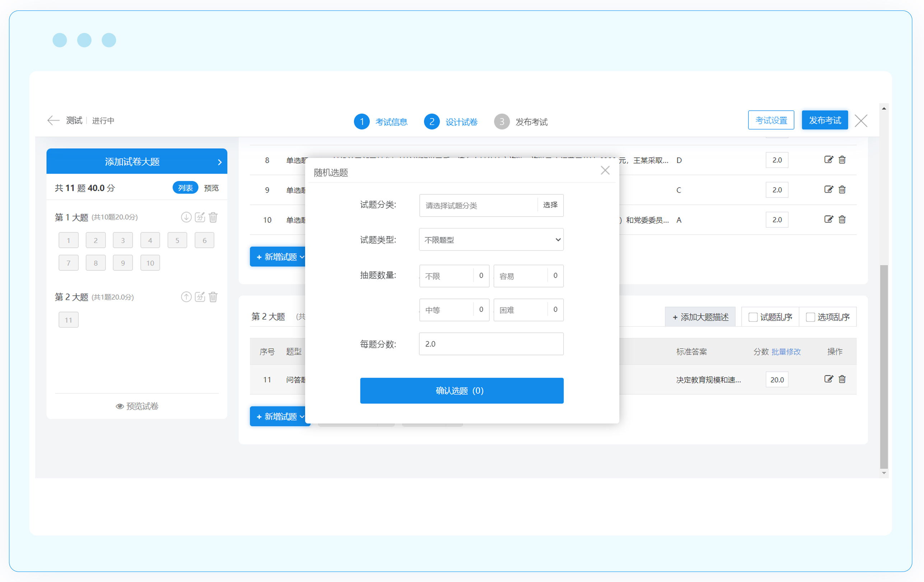Viewport: 924px width, 582px height.
Task: Open the 试题类型 dropdown
Action: click(x=491, y=240)
